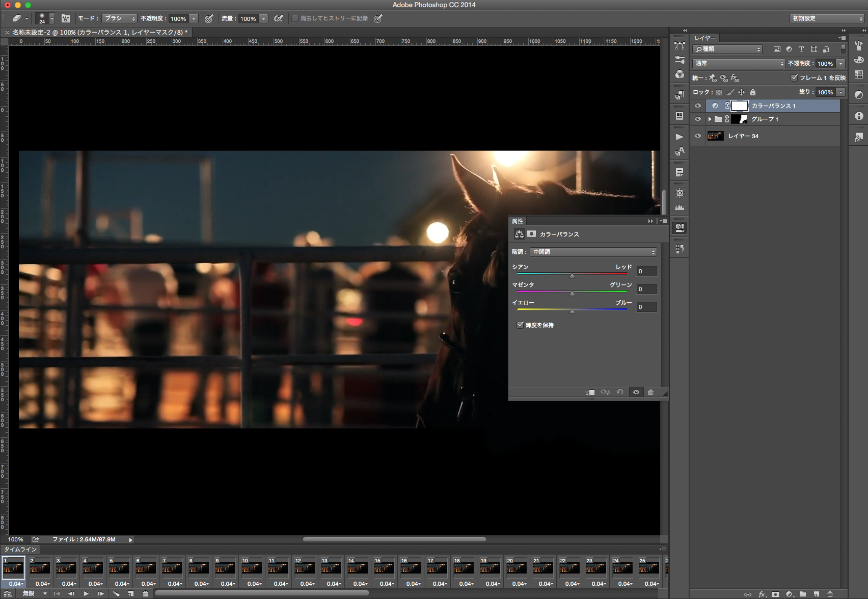Click the tween animation frames icon
This screenshot has height=599, width=868.
[116, 593]
